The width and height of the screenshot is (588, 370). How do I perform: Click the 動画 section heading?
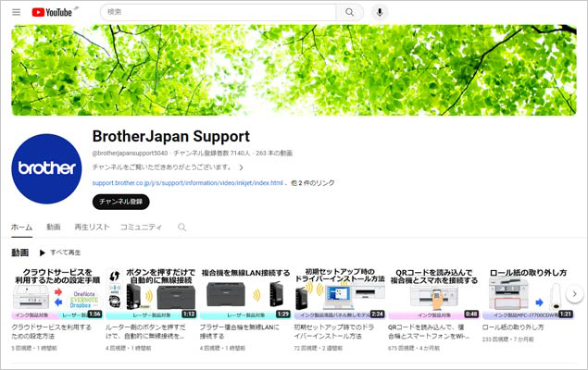tap(19, 253)
